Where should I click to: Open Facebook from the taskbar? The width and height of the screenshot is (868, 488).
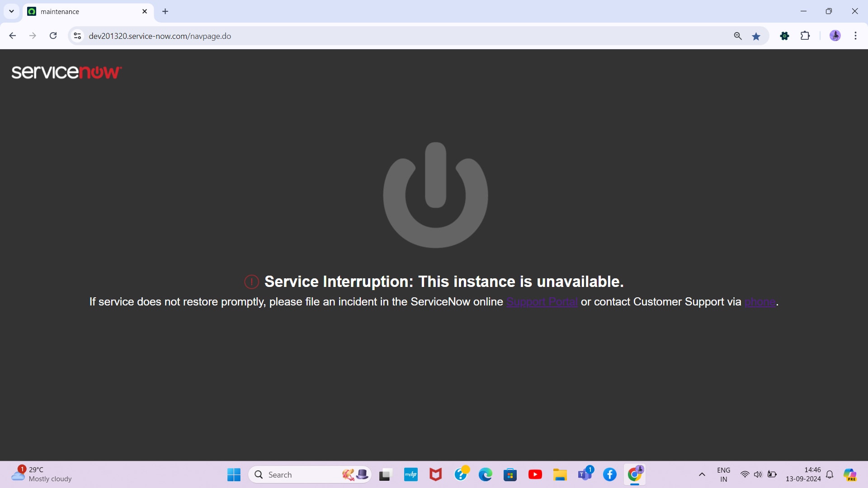point(610,474)
